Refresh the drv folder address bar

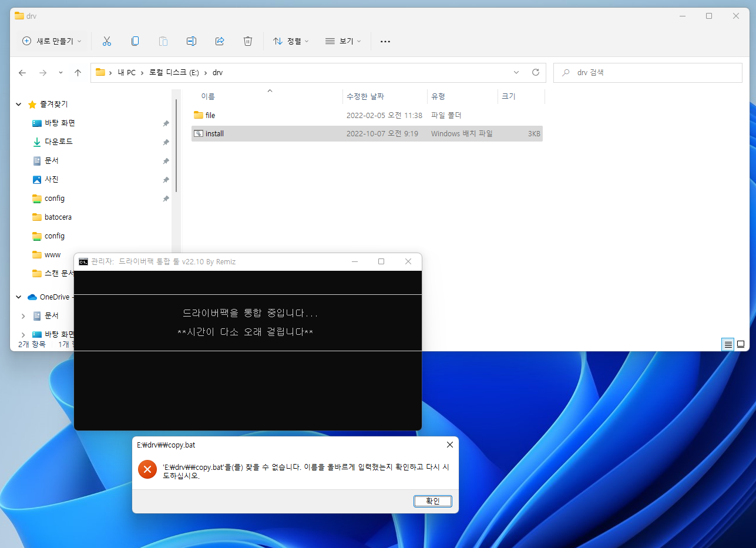click(535, 72)
